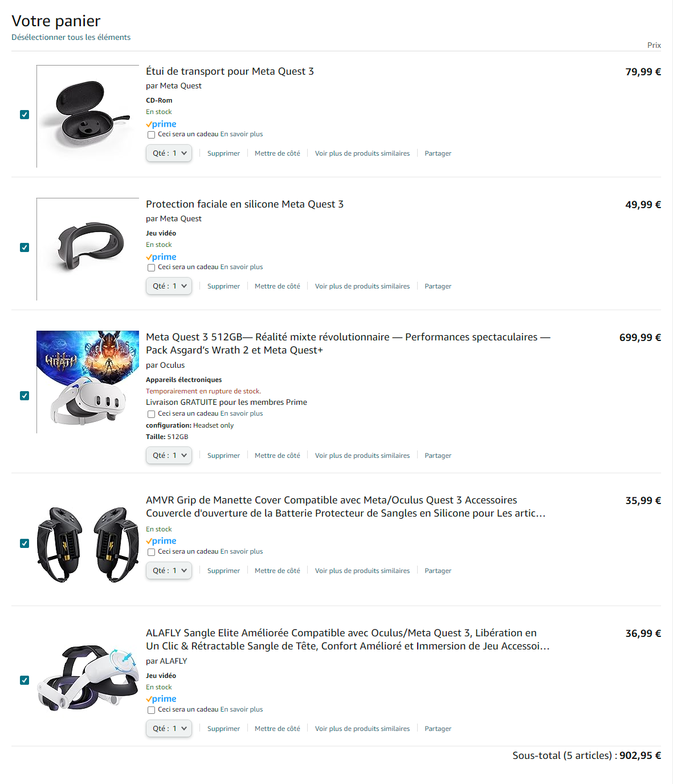Image resolution: width=673 pixels, height=784 pixels.
Task: Click the Protection faciale silicone product thumbnail
Action: click(88, 249)
